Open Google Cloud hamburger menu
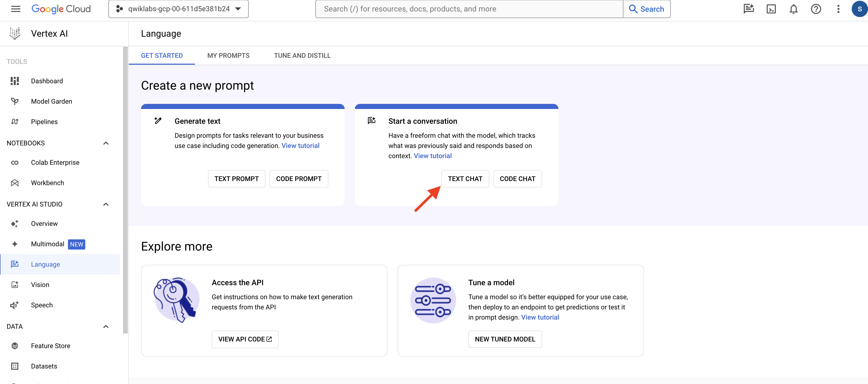The height and width of the screenshot is (384, 868). pyautogui.click(x=16, y=9)
